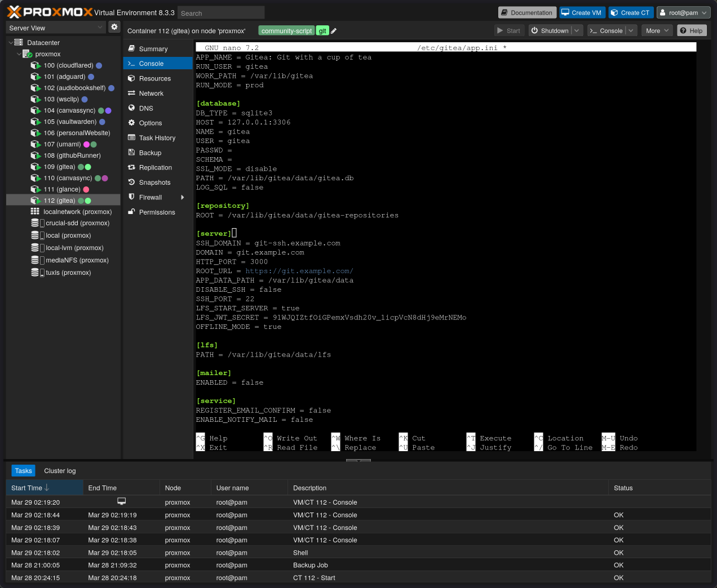Click the proxmox node icon
Image resolution: width=717 pixels, height=588 pixels.
pos(27,54)
